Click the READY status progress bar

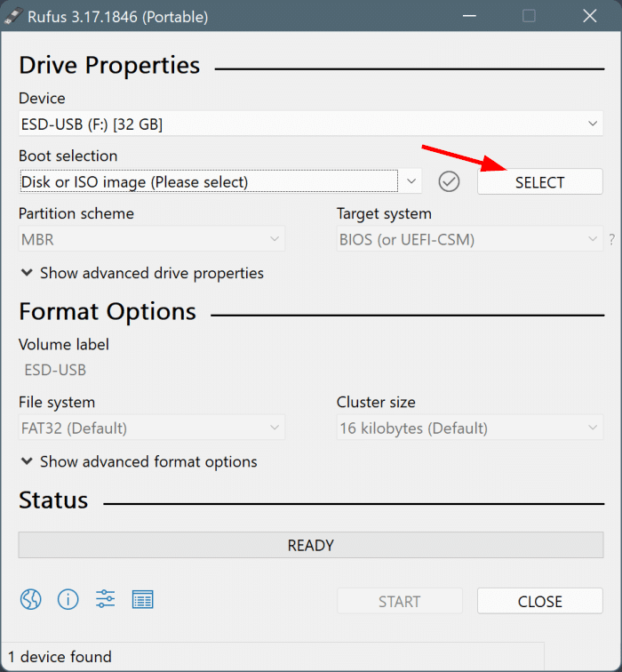(311, 545)
